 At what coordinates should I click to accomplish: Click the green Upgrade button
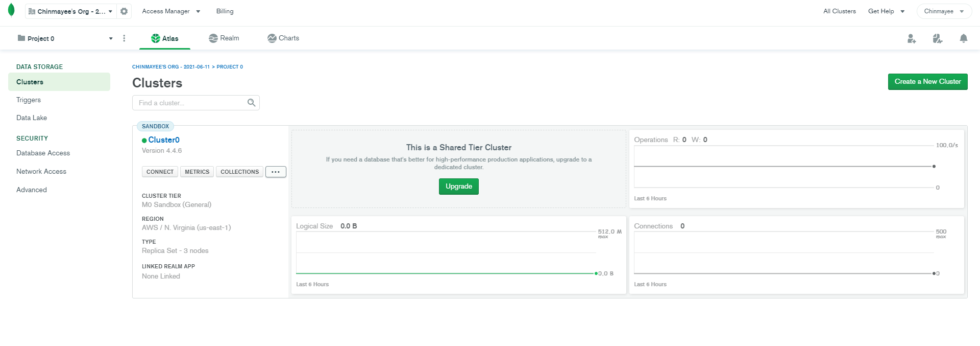point(459,187)
